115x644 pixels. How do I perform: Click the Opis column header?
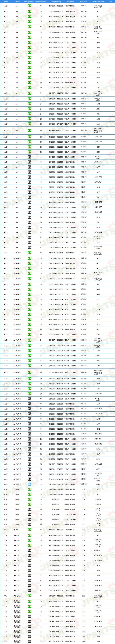[110, 1]
